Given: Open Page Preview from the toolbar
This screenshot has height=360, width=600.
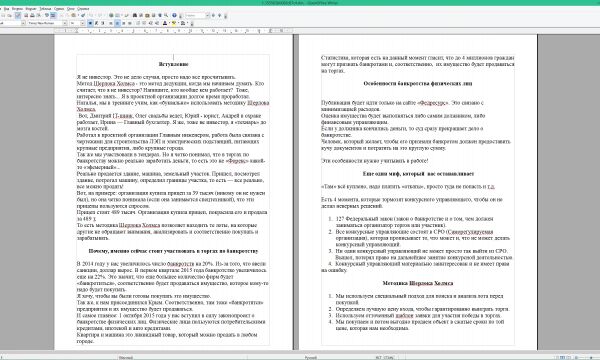Looking at the screenshot, I should [39, 15].
